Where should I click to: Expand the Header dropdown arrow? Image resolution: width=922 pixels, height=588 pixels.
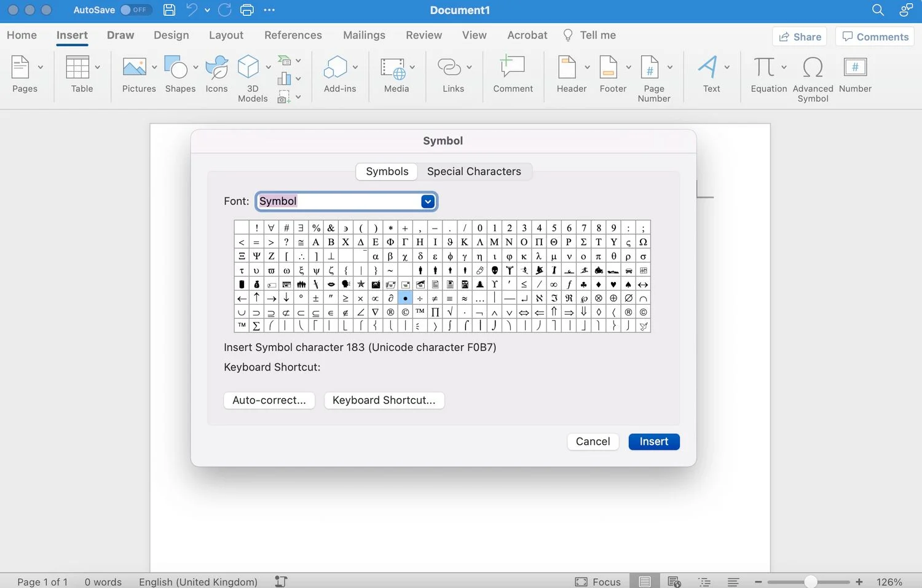pos(587,67)
